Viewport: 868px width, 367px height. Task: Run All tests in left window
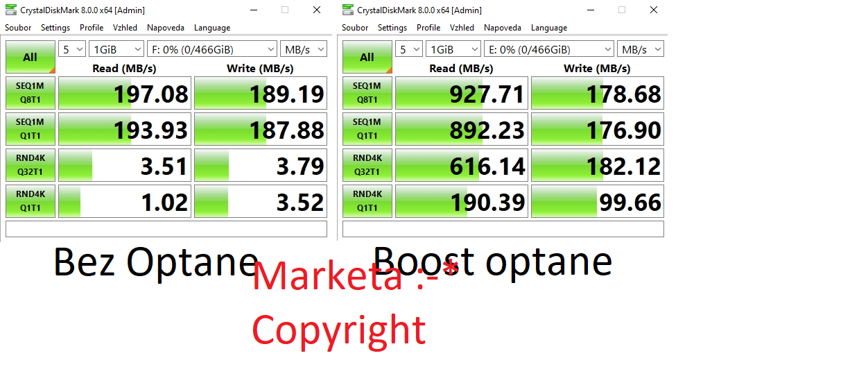[31, 57]
